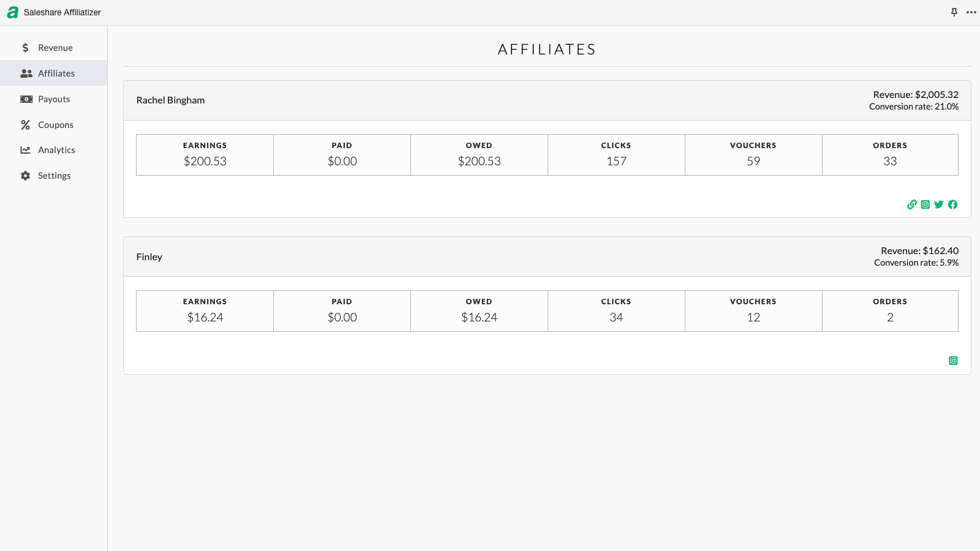Select Rachel Bingham's Owed $200.53 cell
This screenshot has height=551, width=980.
tap(479, 155)
